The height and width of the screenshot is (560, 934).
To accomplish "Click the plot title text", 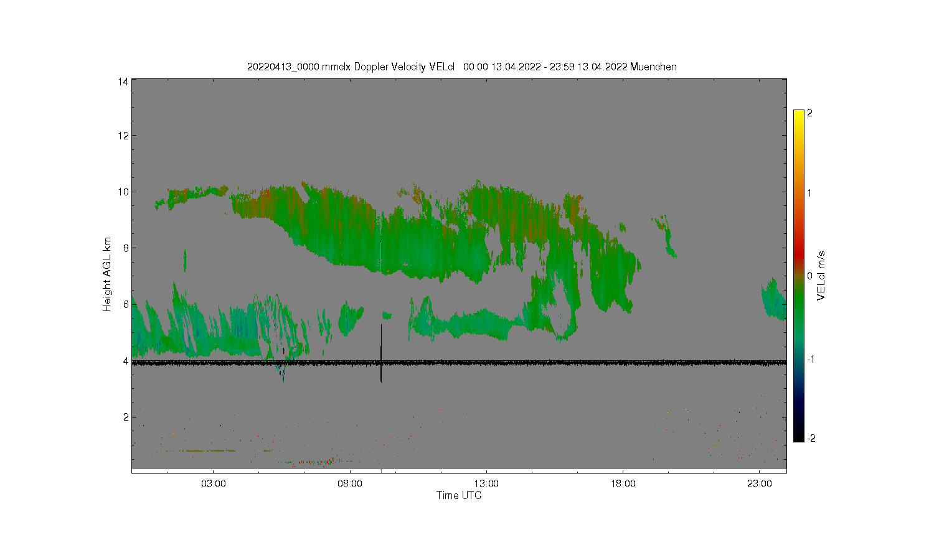I will (x=461, y=67).
